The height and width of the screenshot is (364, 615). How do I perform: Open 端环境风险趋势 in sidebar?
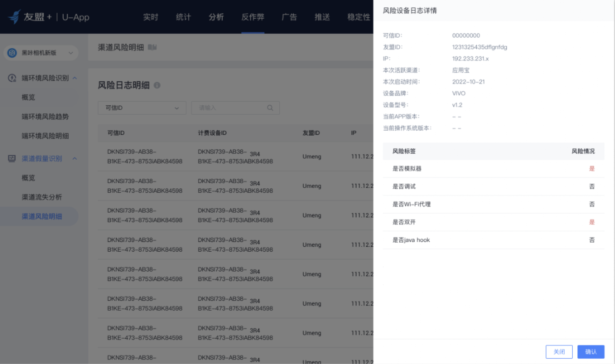tap(45, 117)
